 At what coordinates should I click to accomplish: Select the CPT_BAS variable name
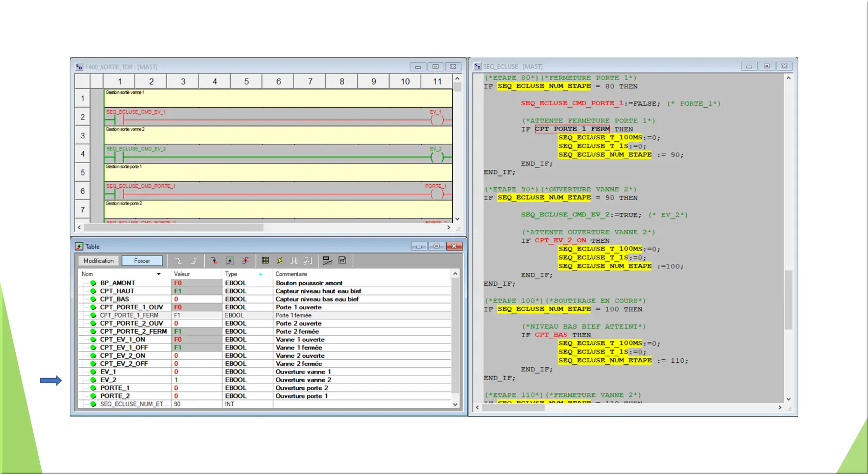(x=114, y=300)
